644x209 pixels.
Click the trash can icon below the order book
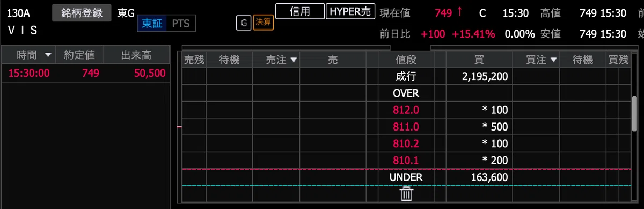pyautogui.click(x=406, y=193)
